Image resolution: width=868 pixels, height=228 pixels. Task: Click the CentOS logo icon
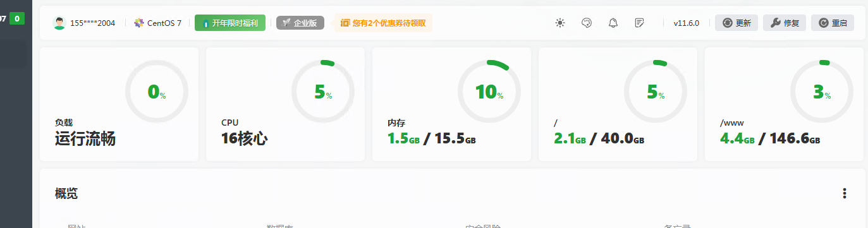[139, 23]
